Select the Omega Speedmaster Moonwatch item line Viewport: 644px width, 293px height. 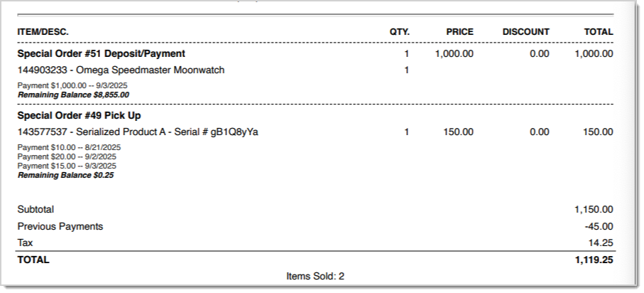click(121, 70)
